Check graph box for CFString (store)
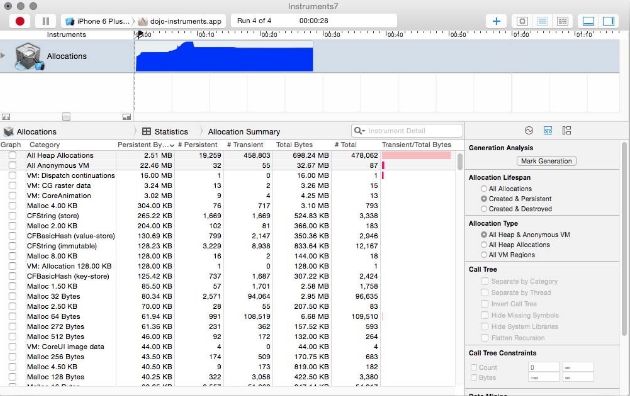Screen dimensions: 630x396 [x=12, y=216]
